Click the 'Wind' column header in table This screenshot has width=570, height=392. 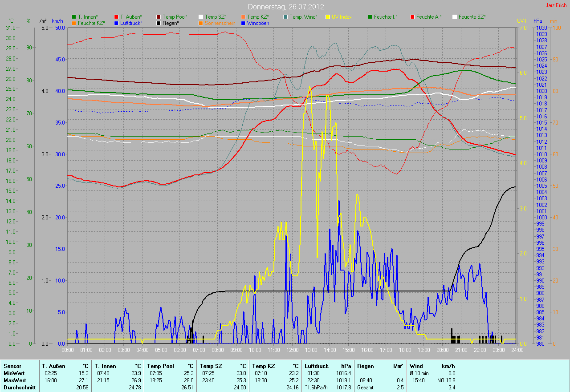coord(416,366)
